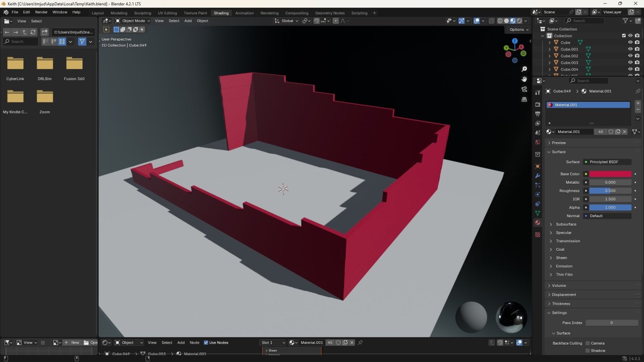
Task: Toggle X-ray mode in viewport header
Action: (x=491, y=21)
